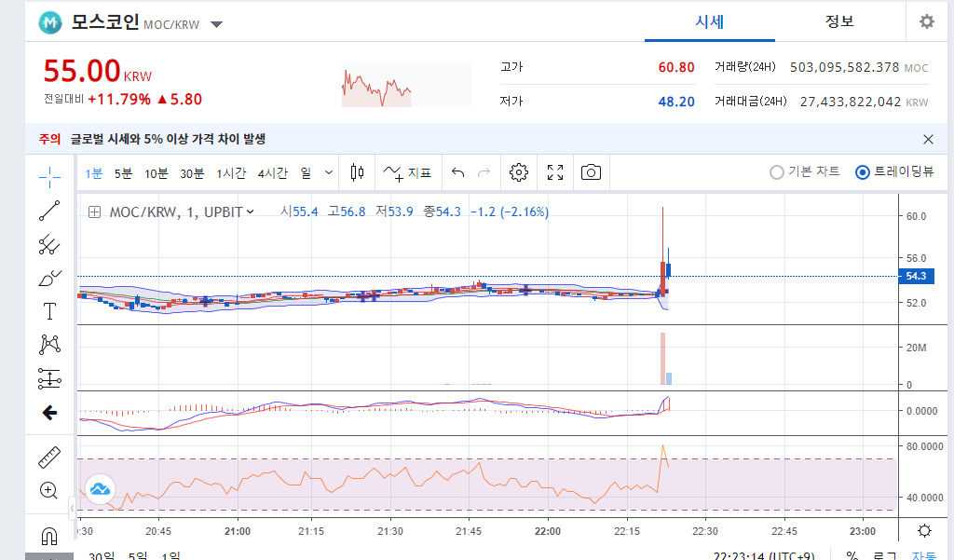Select the 1분 interval
The image size is (954, 560).
point(94,173)
